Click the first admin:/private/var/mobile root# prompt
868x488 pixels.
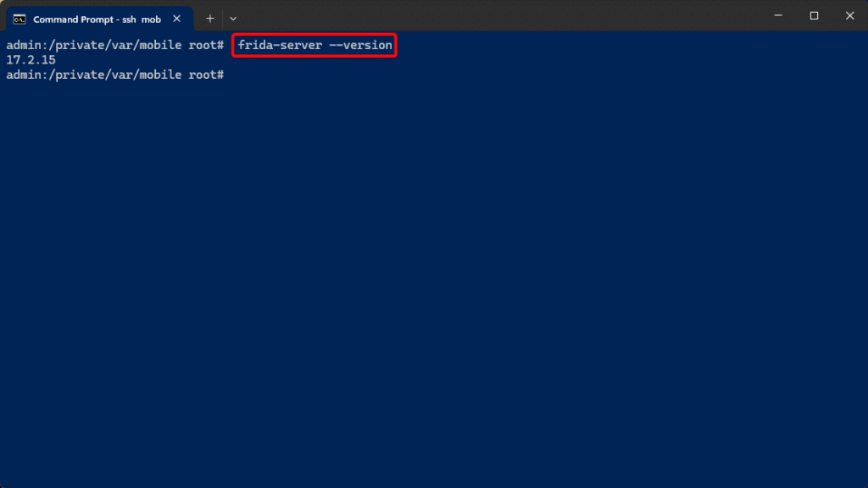coord(115,45)
